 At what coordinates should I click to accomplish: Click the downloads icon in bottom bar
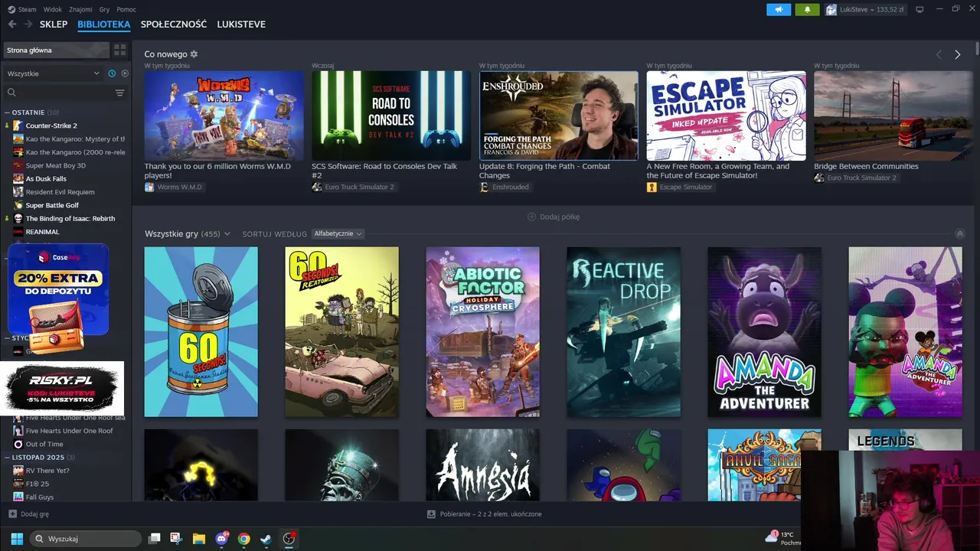431,514
